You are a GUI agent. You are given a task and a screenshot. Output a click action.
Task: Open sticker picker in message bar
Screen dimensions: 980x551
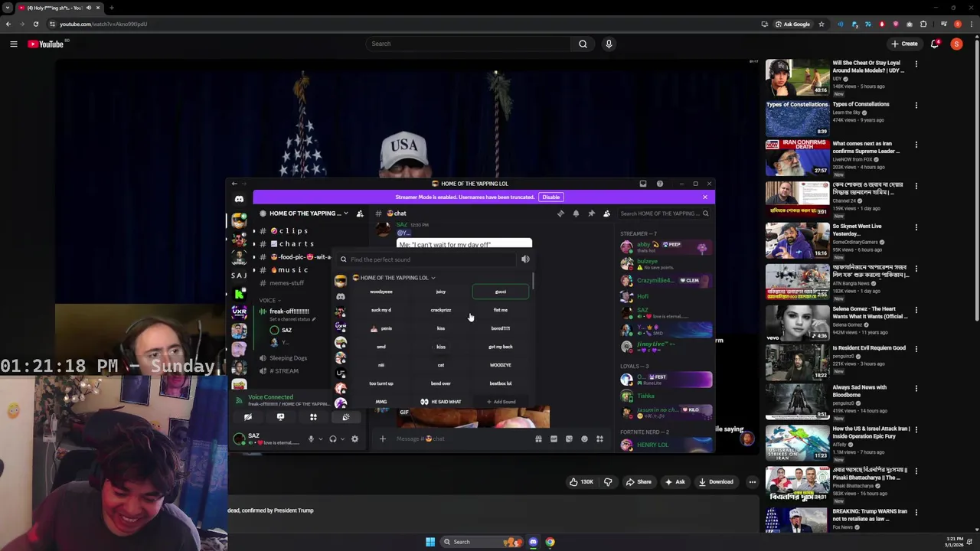[x=569, y=439]
